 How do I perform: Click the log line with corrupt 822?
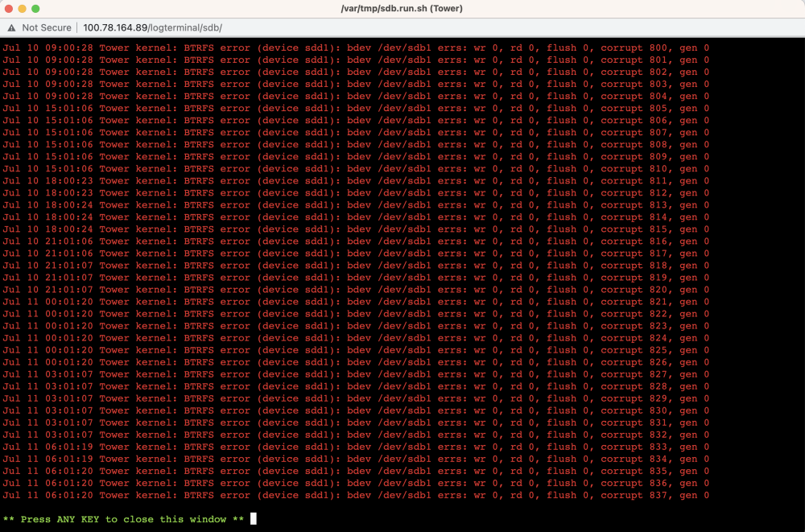point(356,314)
